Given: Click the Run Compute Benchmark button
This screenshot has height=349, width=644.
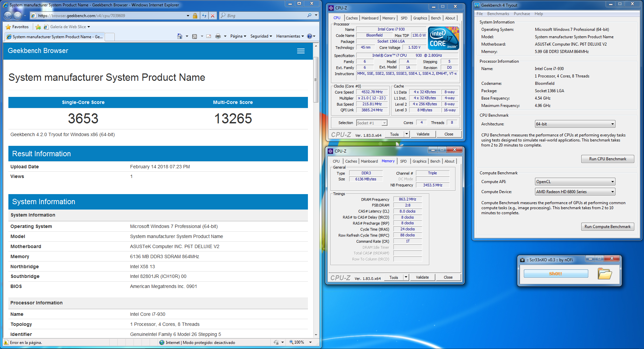Looking at the screenshot, I should click(607, 227).
